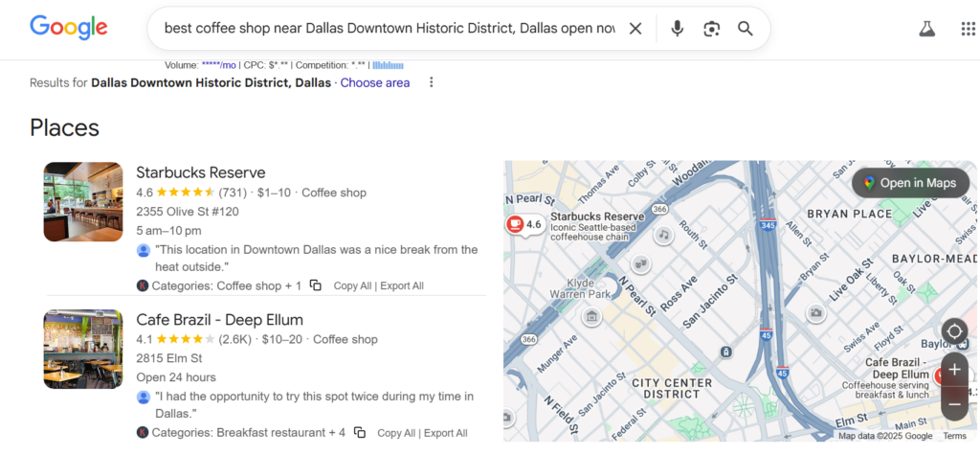Click the K icon beside Breakfast restaurant categories
Image resolution: width=980 pixels, height=455 pixels.
pyautogui.click(x=143, y=432)
